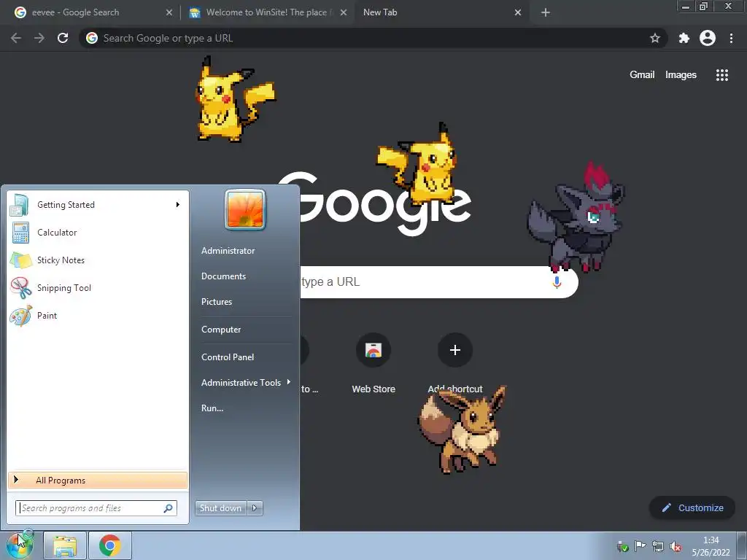Click the Paint palette icon
This screenshot has width=747, height=560.
click(x=21, y=315)
